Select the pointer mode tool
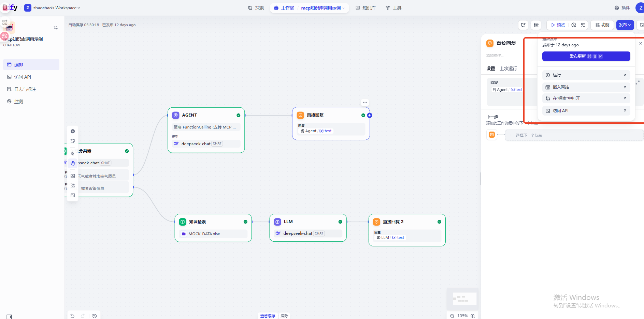Viewport: 644px width, 319px height. [73, 153]
